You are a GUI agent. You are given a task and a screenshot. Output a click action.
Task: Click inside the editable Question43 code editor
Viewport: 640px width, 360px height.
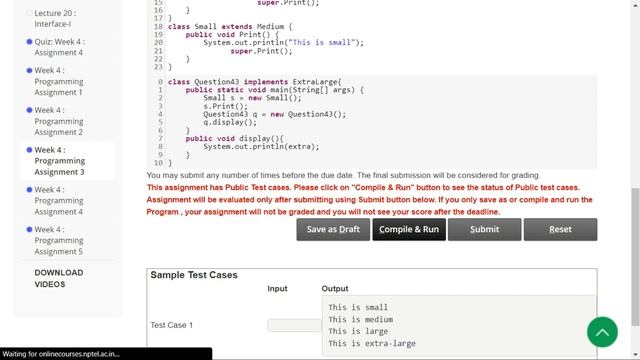point(372,122)
